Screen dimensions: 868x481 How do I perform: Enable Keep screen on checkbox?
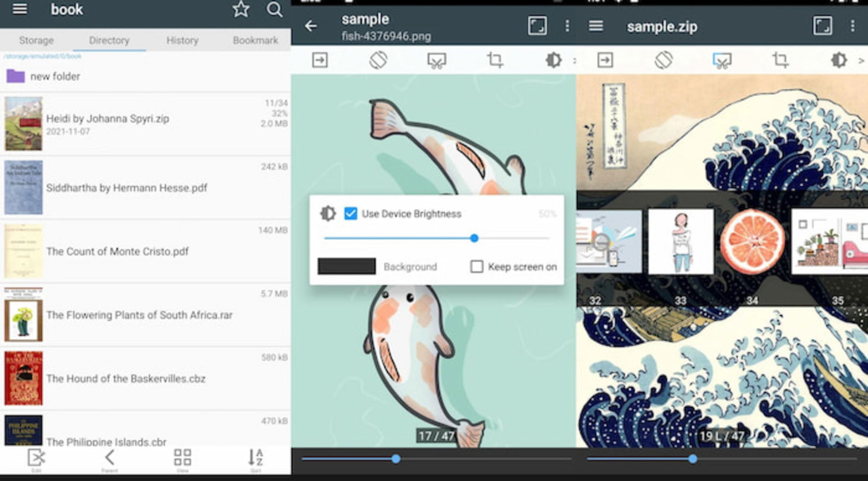(x=476, y=267)
